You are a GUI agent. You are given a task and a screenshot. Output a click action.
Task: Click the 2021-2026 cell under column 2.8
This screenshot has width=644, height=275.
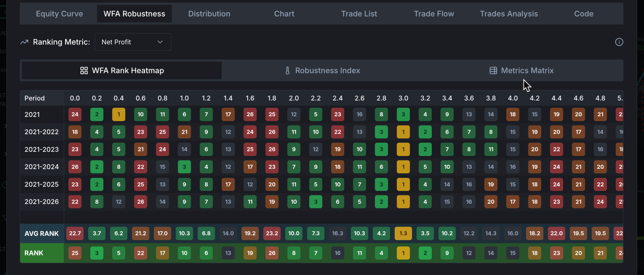point(381,202)
